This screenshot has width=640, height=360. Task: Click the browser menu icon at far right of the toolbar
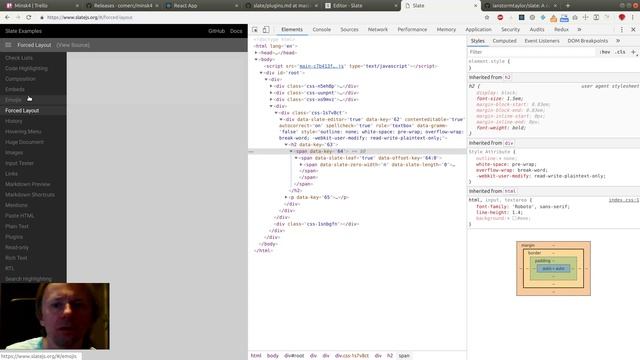633,18
